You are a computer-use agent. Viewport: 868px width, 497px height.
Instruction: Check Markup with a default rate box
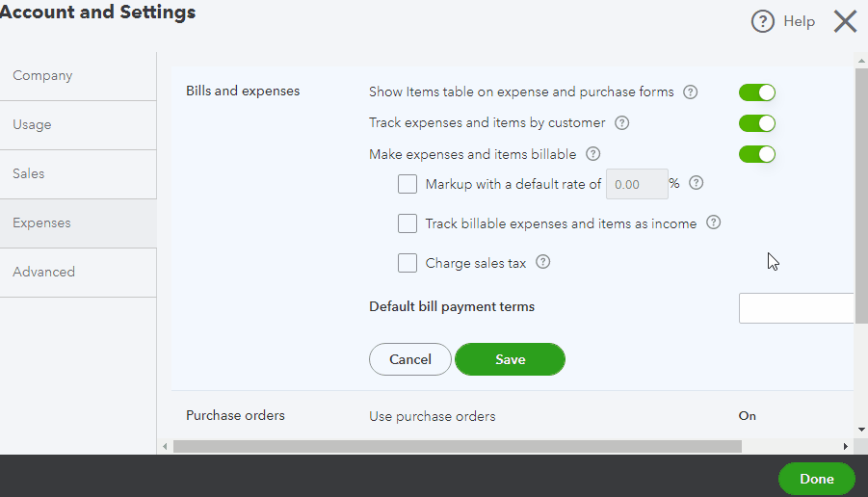click(408, 184)
